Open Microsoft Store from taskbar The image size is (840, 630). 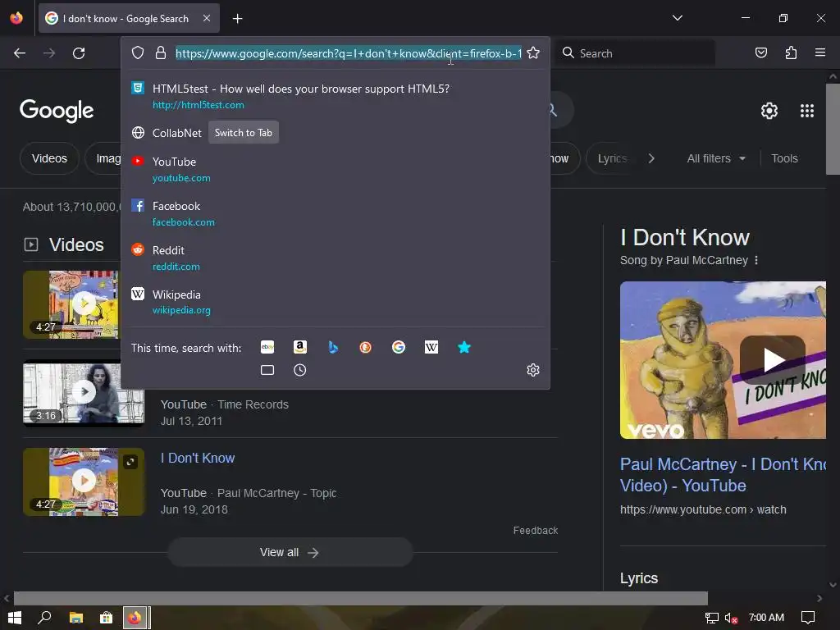click(106, 618)
